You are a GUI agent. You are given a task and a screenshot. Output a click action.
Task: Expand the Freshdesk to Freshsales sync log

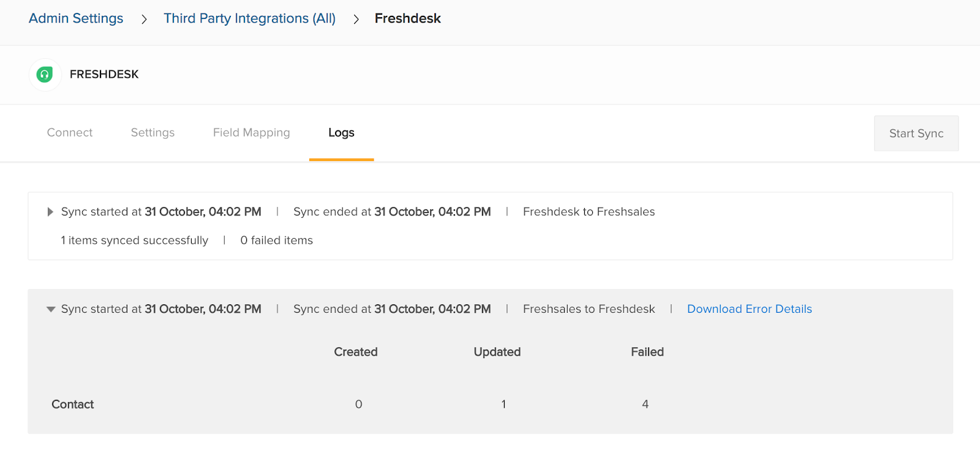pos(50,212)
